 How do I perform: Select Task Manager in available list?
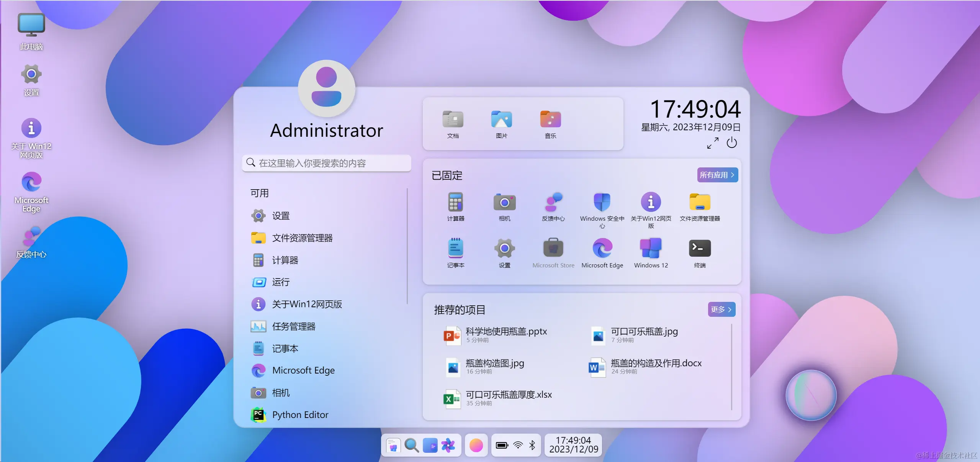tap(293, 326)
